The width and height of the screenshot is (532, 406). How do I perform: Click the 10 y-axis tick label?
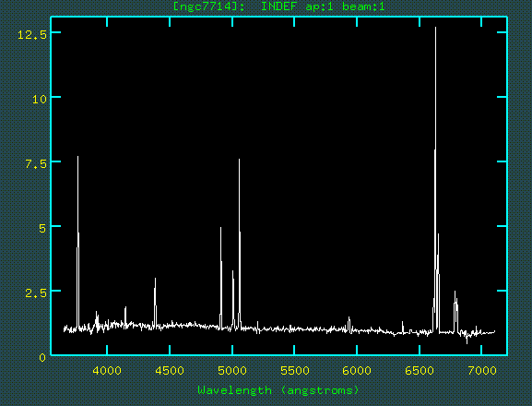[39, 99]
